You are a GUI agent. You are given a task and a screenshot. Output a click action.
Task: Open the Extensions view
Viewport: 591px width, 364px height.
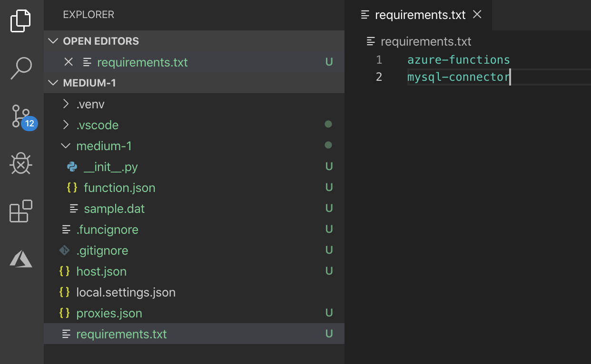(x=20, y=211)
